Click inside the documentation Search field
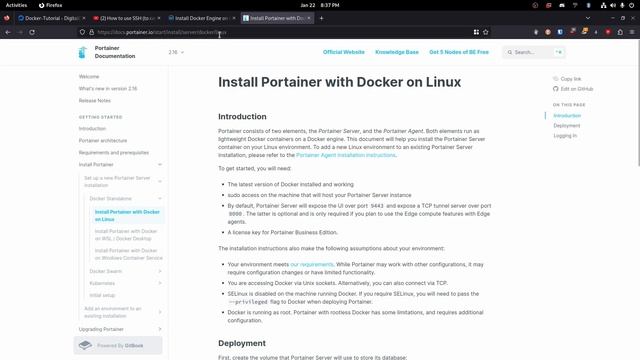The image size is (640, 360). pos(533,52)
